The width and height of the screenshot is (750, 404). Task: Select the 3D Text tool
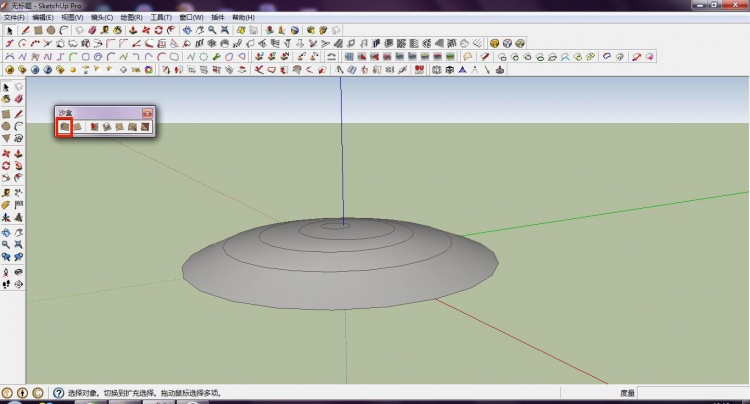coord(18,217)
